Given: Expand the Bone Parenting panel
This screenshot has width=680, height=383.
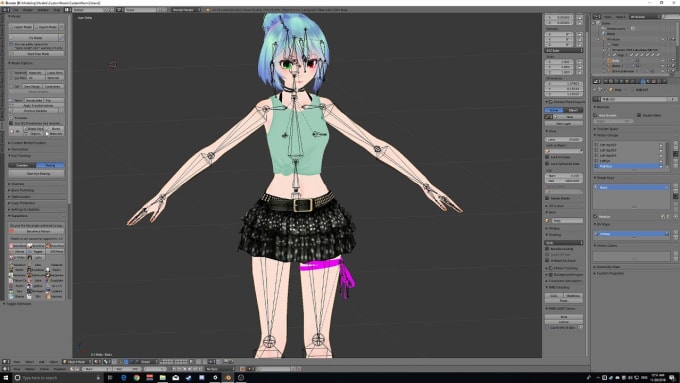Looking at the screenshot, I should (22, 190).
